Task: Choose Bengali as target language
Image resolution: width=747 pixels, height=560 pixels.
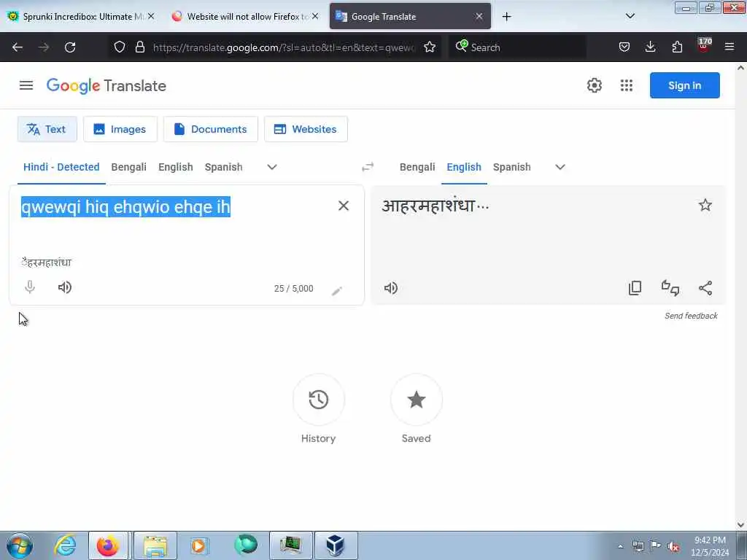Action: (x=417, y=167)
